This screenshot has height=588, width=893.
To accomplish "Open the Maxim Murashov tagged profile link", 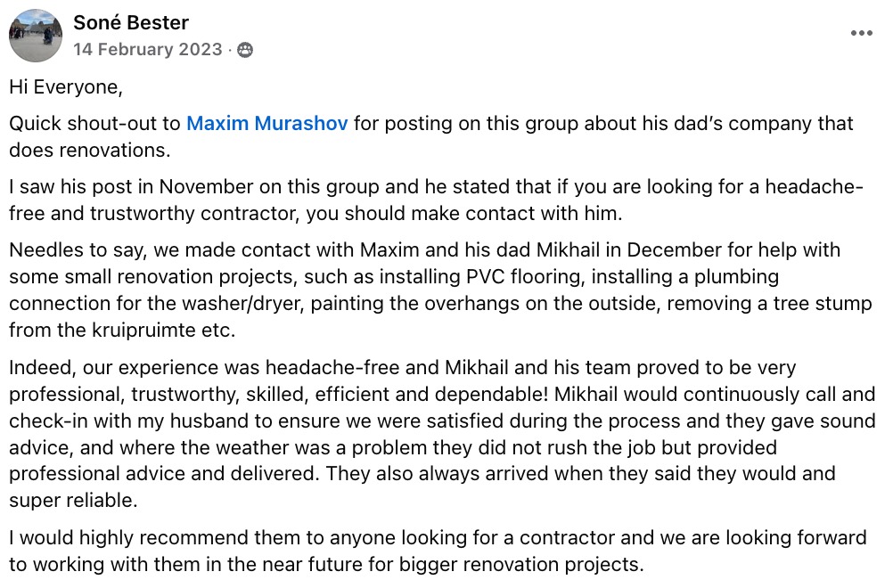I will coord(267,124).
